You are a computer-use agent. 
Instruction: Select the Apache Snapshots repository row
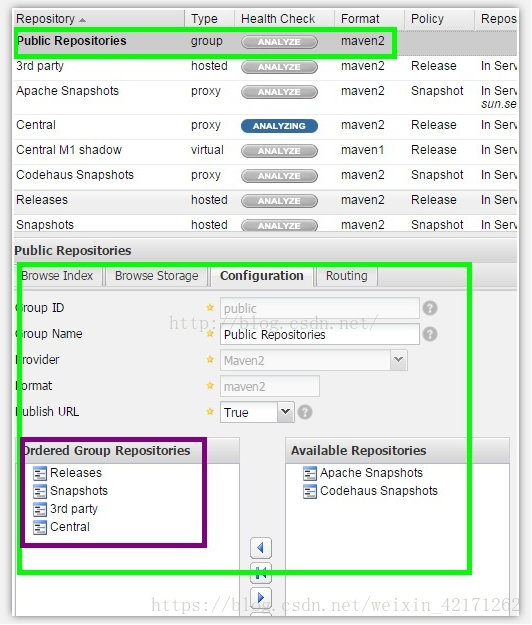(265, 97)
